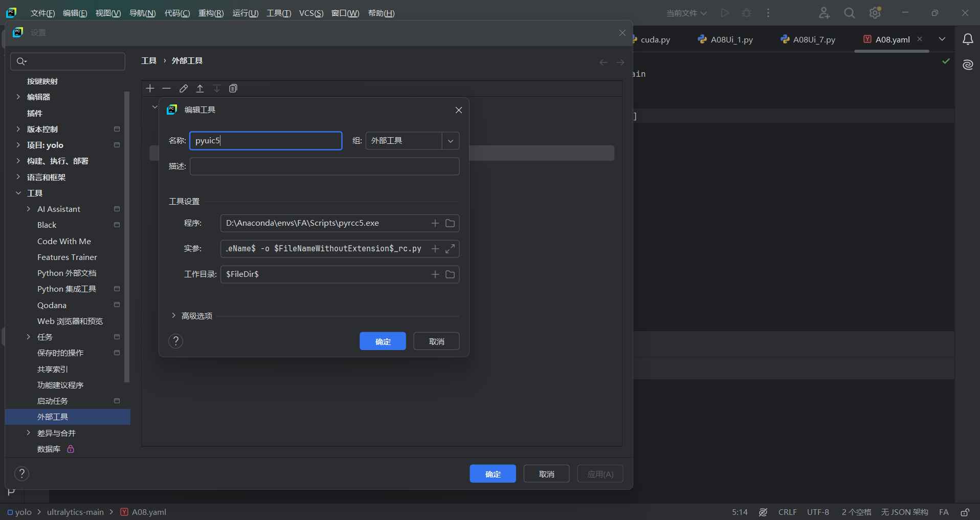Click the search everywhere magnifier icon
980x520 pixels.
(x=850, y=13)
